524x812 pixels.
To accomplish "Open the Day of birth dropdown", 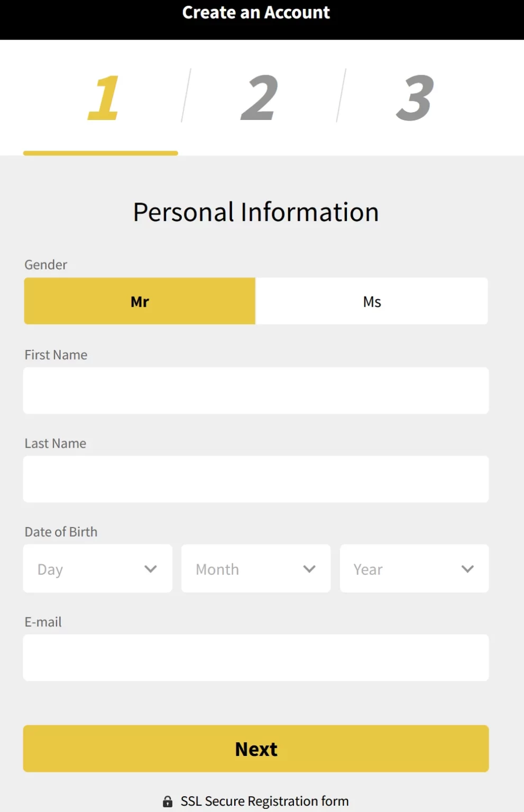I will click(98, 569).
